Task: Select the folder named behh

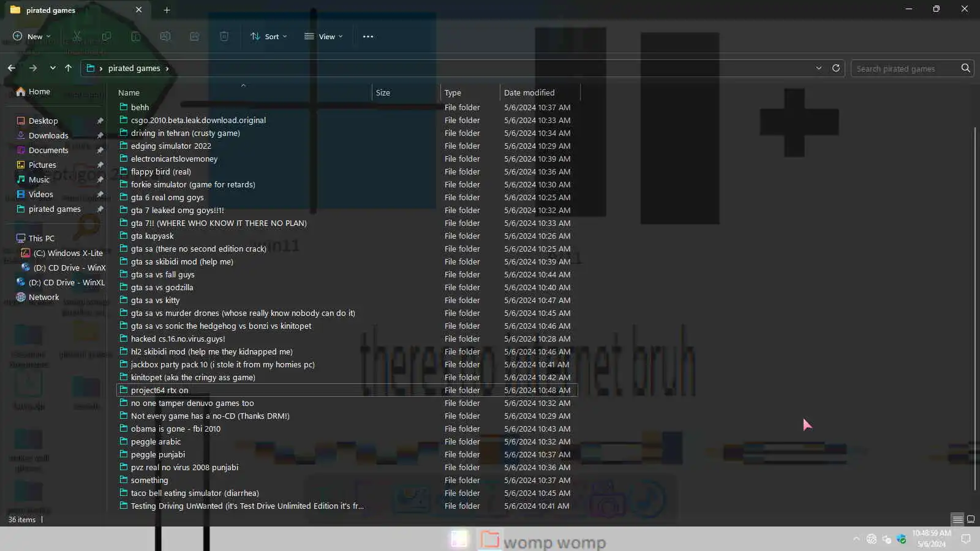Action: (x=347, y=107)
